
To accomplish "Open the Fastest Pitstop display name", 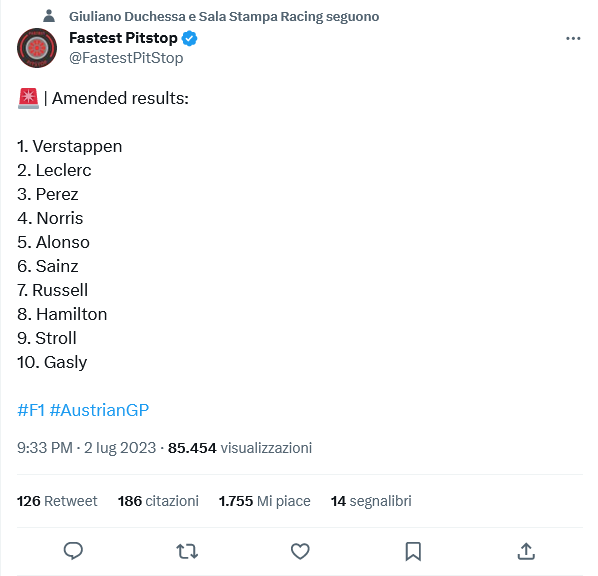I will [x=123, y=38].
